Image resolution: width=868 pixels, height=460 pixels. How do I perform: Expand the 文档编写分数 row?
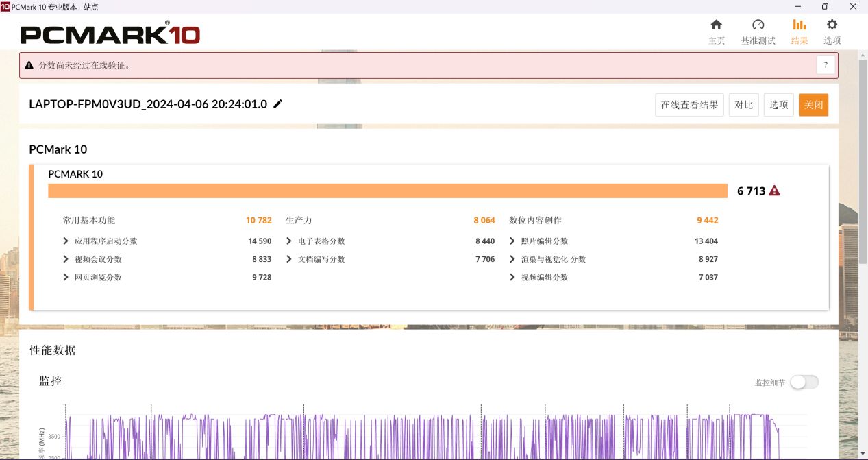coord(316,259)
